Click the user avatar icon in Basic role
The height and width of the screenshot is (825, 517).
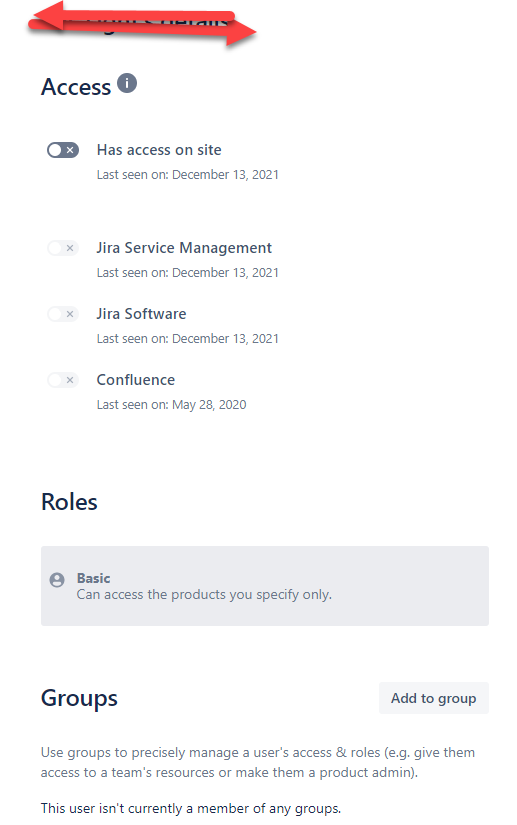pyautogui.click(x=57, y=580)
